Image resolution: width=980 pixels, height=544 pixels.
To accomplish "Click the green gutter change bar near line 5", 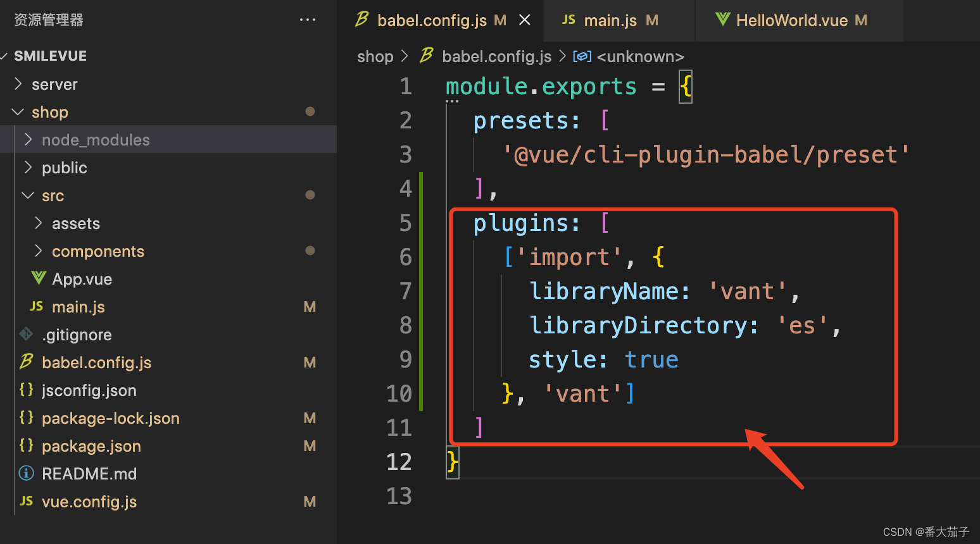I will [422, 222].
